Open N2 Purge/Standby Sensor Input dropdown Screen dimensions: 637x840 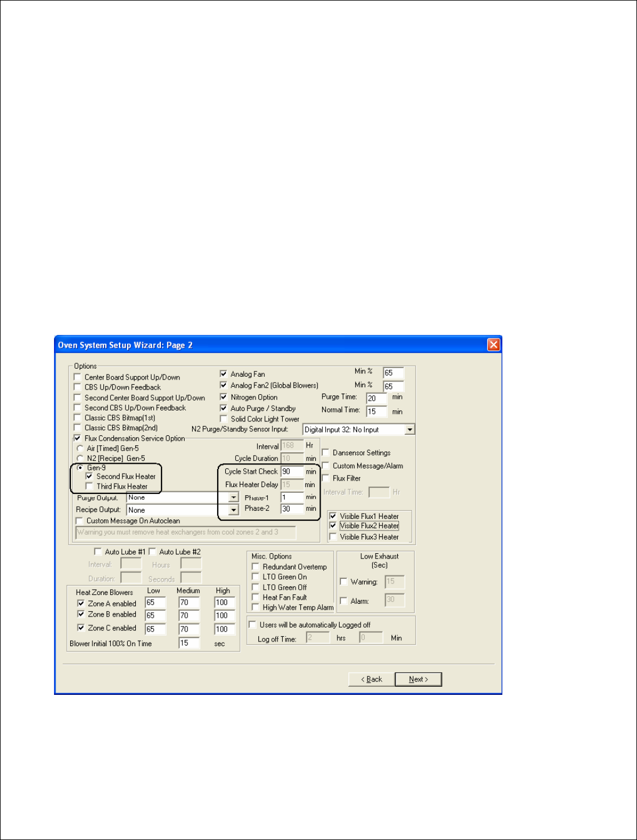410,430
